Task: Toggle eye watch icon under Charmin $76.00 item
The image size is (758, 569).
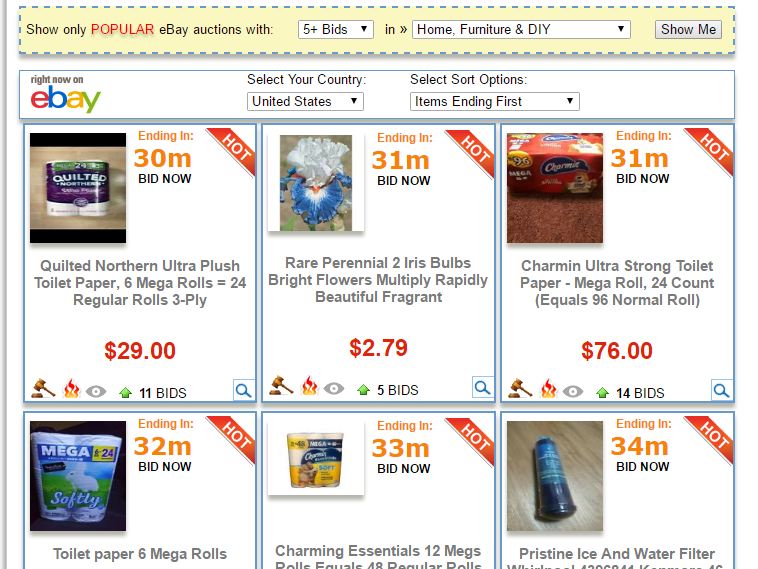Action: (x=573, y=392)
